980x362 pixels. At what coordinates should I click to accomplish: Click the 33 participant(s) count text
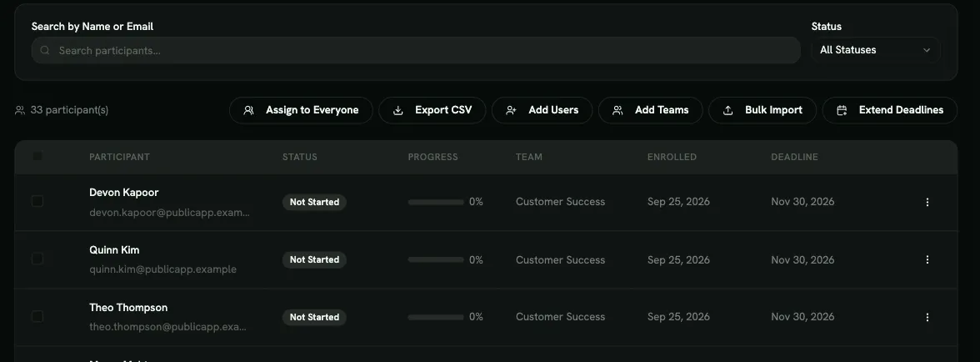tap(69, 110)
